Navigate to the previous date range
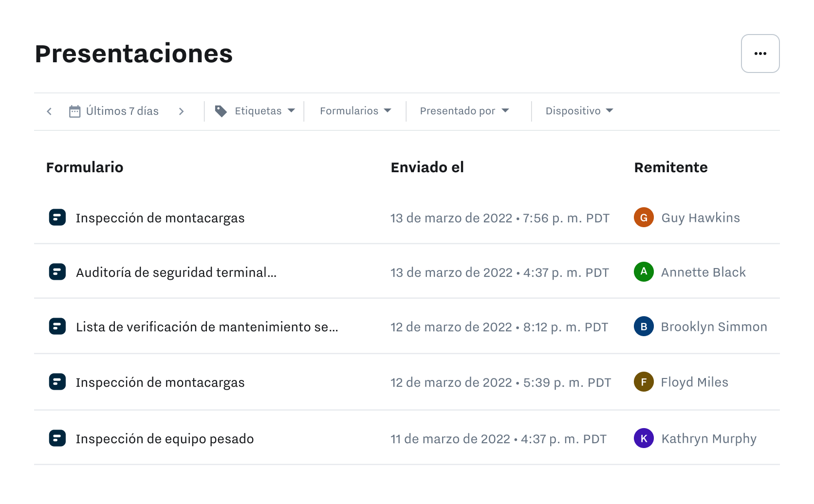This screenshot has width=814, height=504. pyautogui.click(x=49, y=111)
